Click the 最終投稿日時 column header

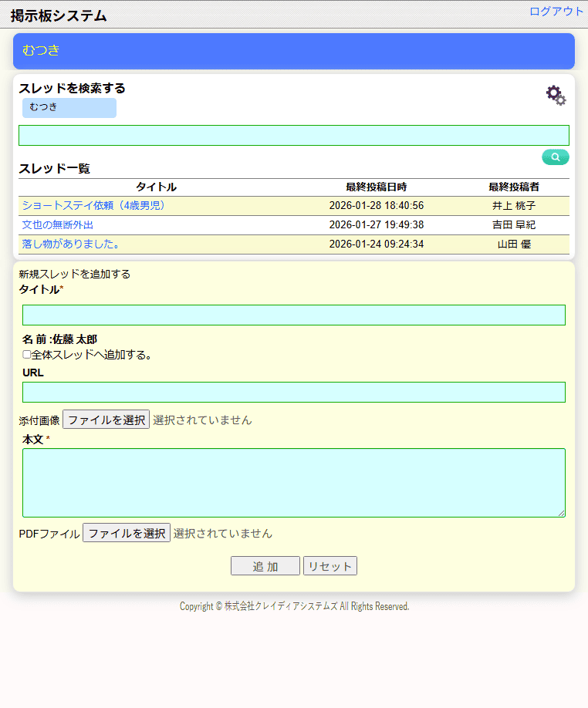pos(376,187)
